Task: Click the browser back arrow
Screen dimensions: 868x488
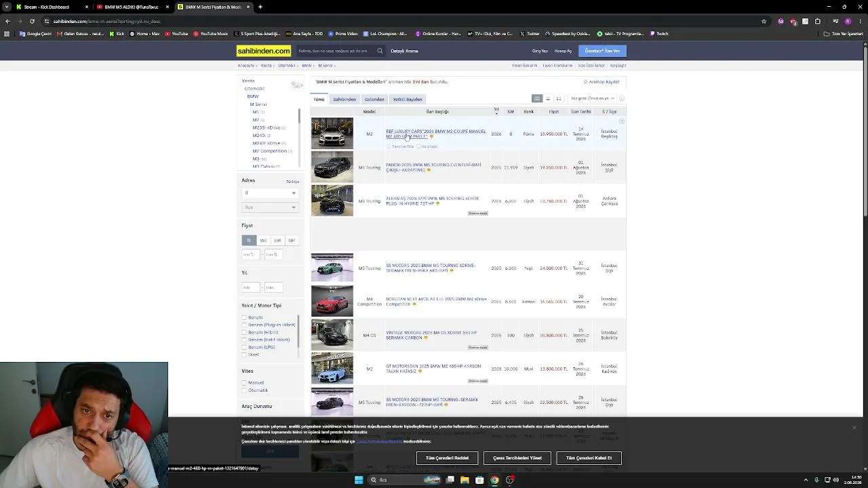Action: (x=7, y=21)
